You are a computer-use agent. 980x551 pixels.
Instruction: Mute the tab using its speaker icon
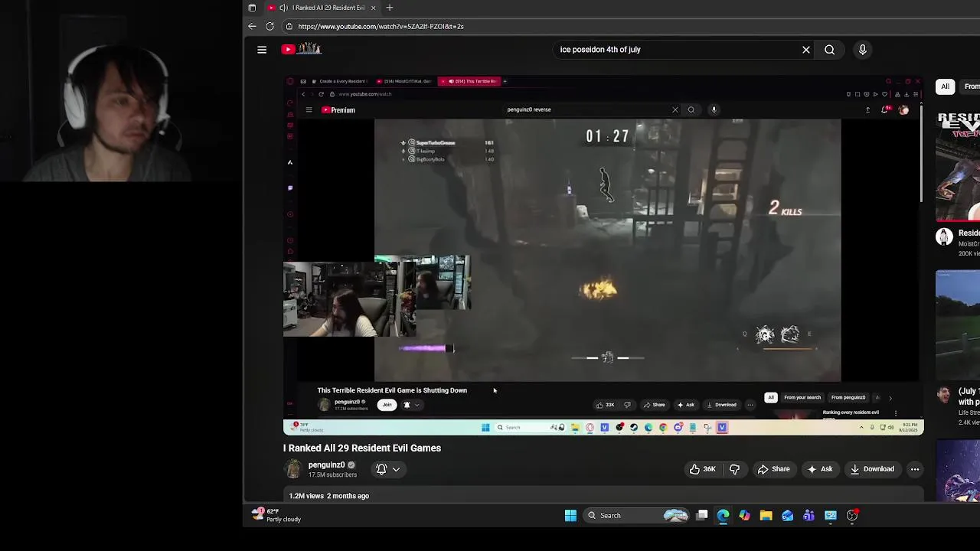click(x=283, y=8)
